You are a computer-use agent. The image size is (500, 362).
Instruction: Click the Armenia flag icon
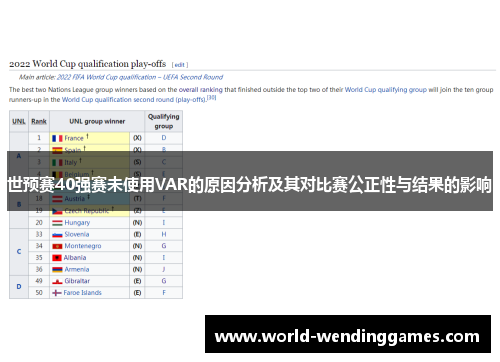(x=57, y=270)
